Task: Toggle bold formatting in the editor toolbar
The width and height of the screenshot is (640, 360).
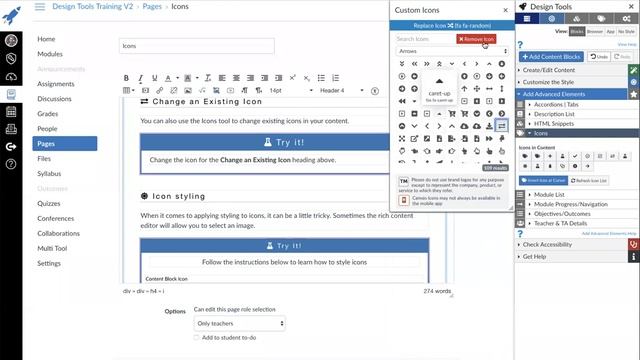Action: pyautogui.click(x=126, y=78)
